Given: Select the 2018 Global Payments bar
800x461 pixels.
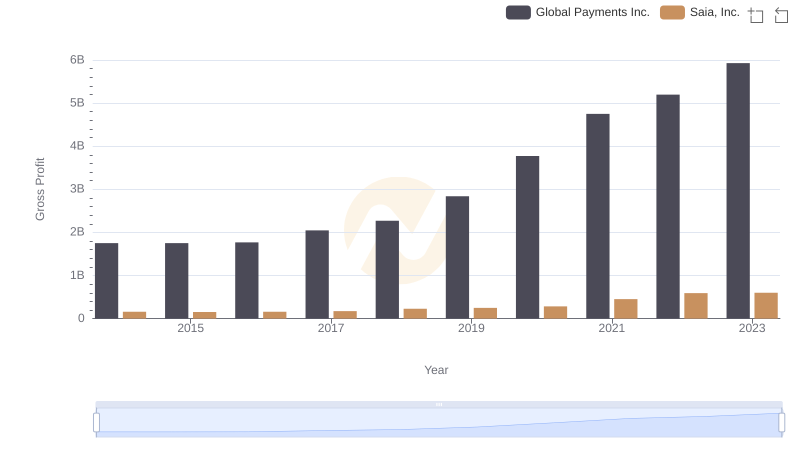Looking at the screenshot, I should click(x=387, y=270).
